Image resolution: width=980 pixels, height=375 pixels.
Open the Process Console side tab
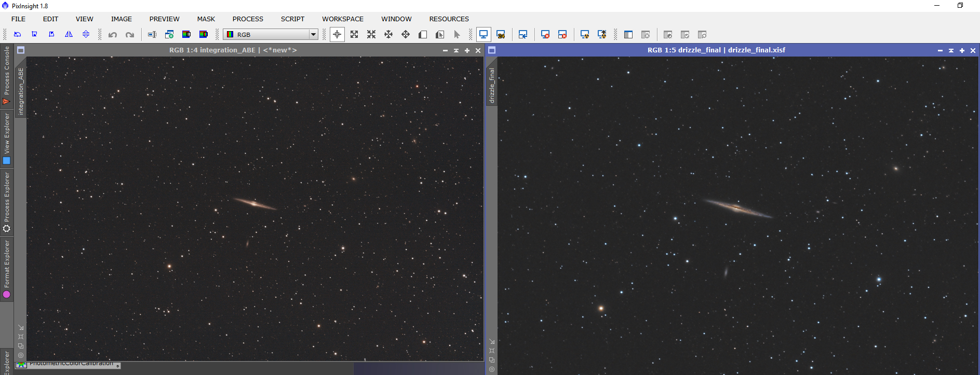(7, 76)
